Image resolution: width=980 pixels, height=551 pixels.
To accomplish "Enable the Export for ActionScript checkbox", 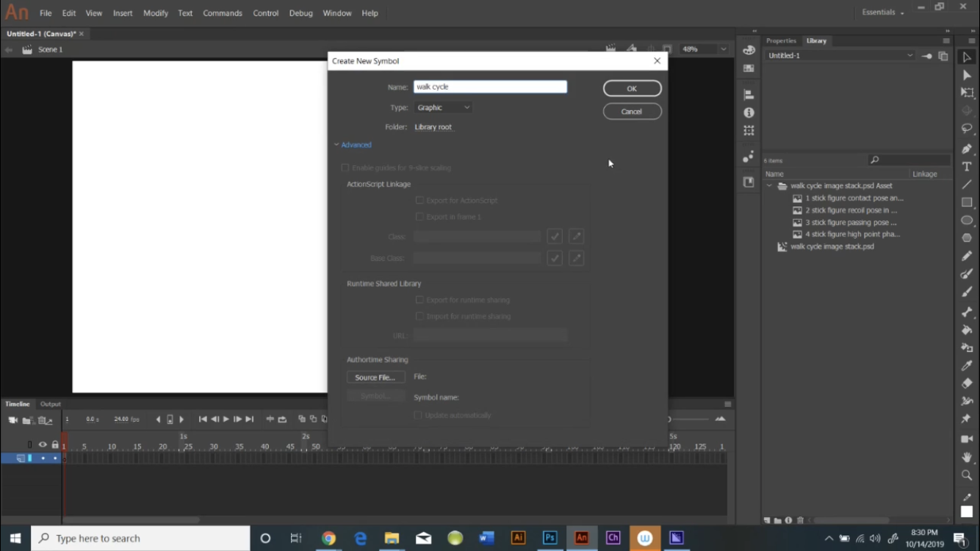I will click(419, 200).
